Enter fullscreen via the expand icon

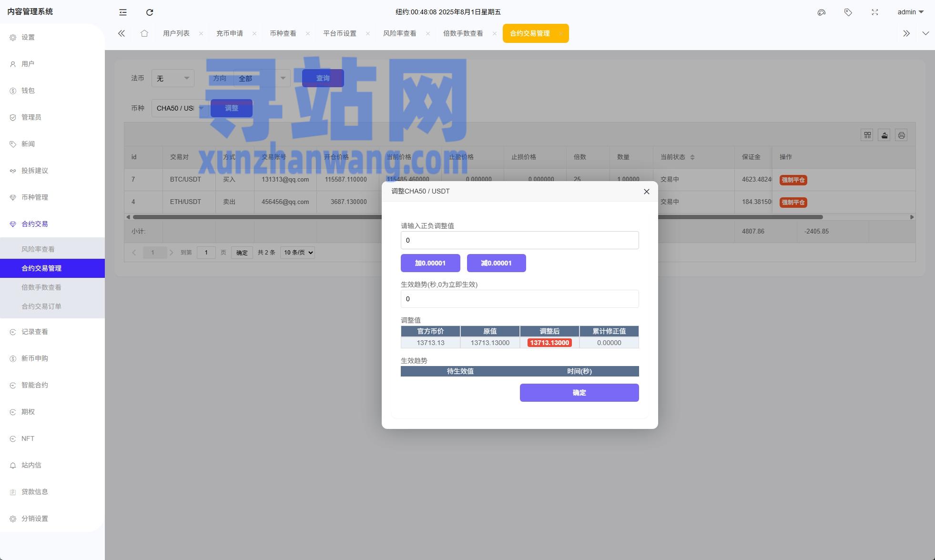click(874, 12)
